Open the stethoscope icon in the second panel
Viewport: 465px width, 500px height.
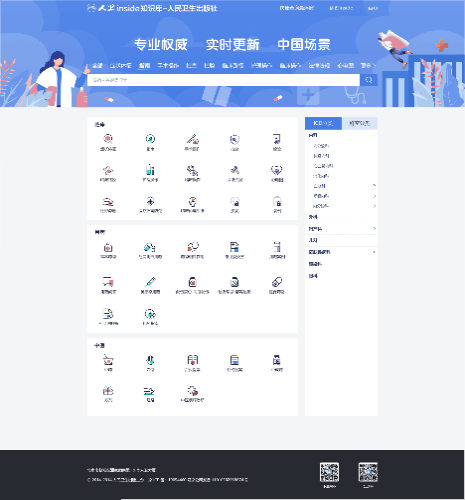(192, 247)
